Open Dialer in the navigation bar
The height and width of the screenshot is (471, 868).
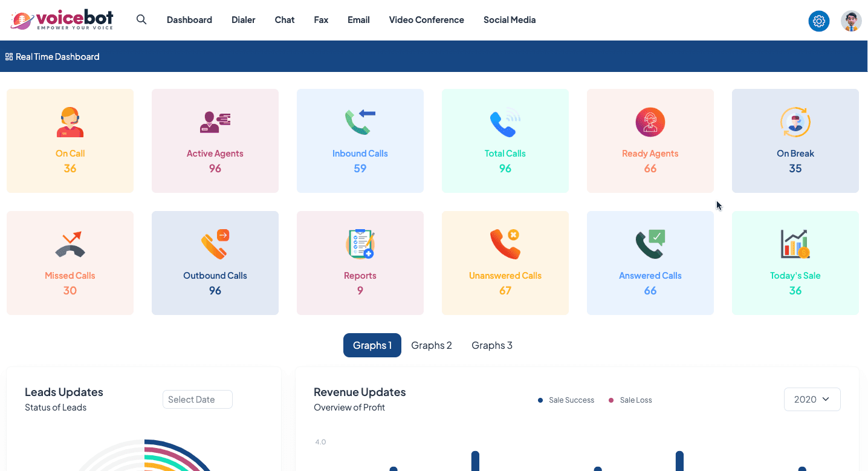[x=243, y=20]
